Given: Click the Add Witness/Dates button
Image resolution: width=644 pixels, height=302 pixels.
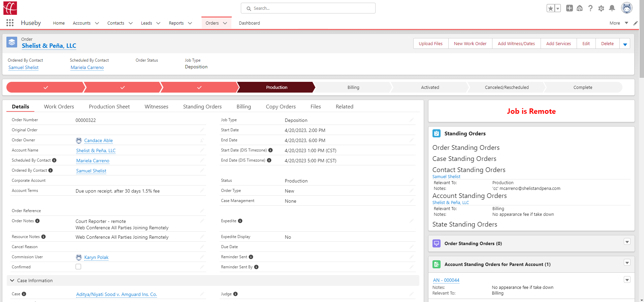Looking at the screenshot, I should 516,44.
